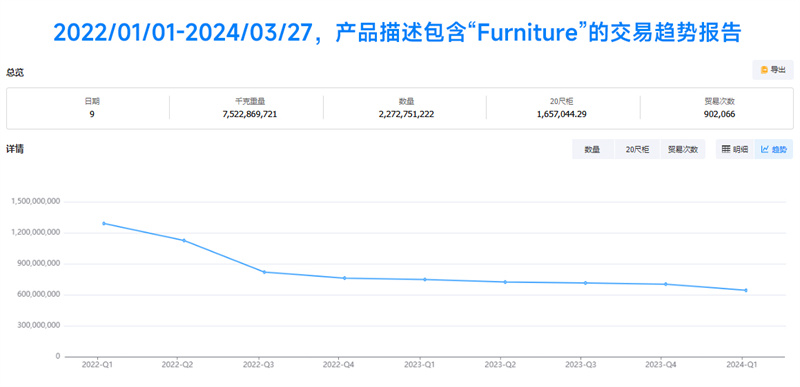Open the 明细 table view
Viewport: 800px width, 387px height.
(735, 149)
